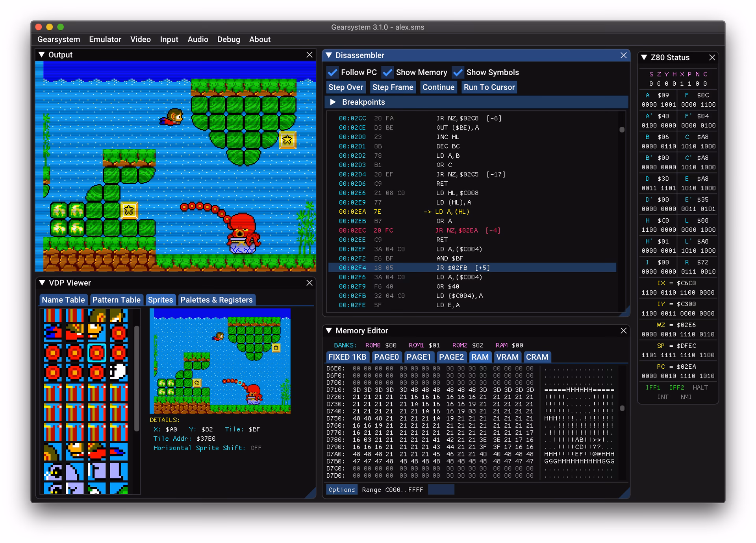Click the Step Over button

click(346, 87)
